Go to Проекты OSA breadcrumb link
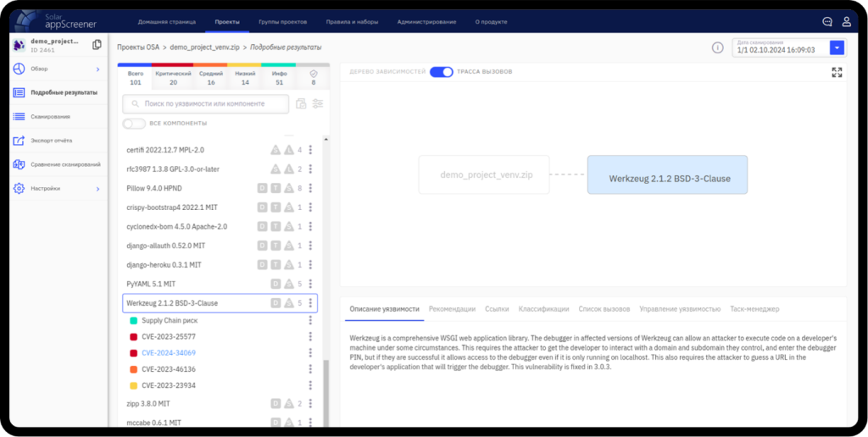 tap(138, 47)
